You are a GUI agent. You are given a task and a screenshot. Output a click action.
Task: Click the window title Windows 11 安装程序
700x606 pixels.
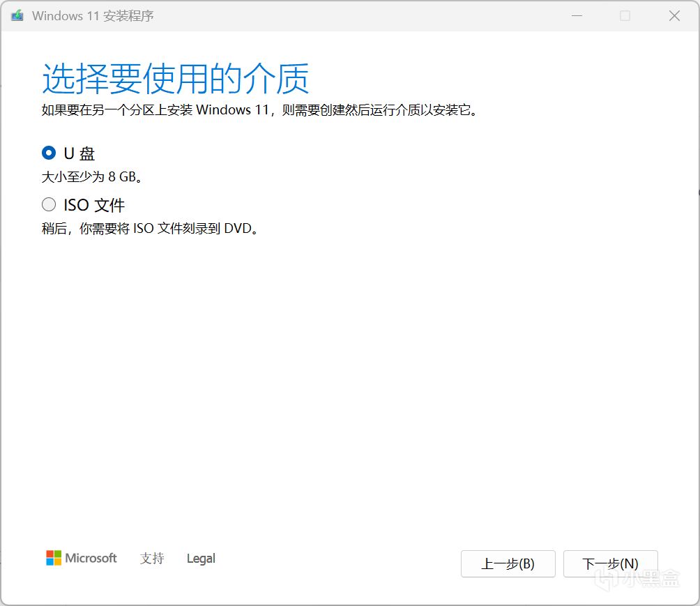point(93,16)
